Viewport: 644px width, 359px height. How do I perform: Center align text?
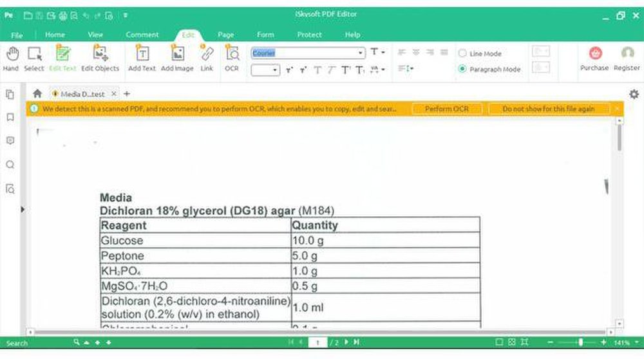[x=416, y=52]
